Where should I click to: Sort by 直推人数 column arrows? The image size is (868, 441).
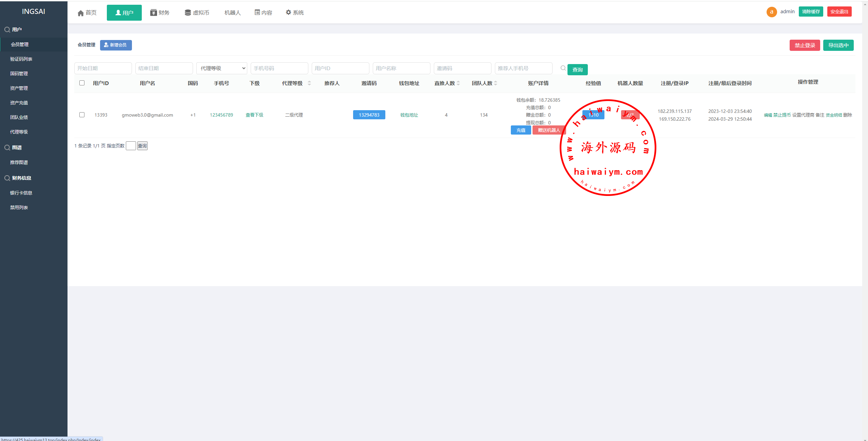[x=458, y=83]
